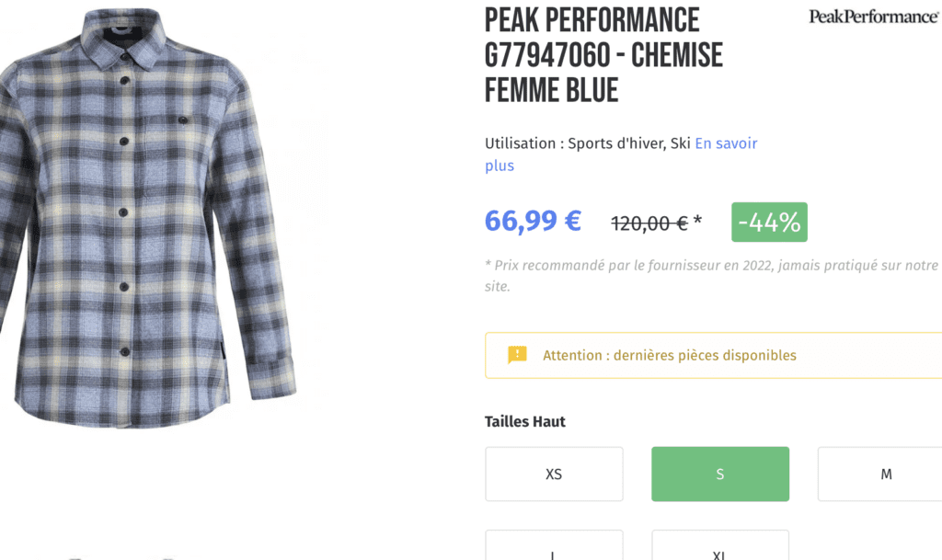Deselect the currently selected size S
Image resolution: width=942 pixels, height=560 pixels.
719,474
